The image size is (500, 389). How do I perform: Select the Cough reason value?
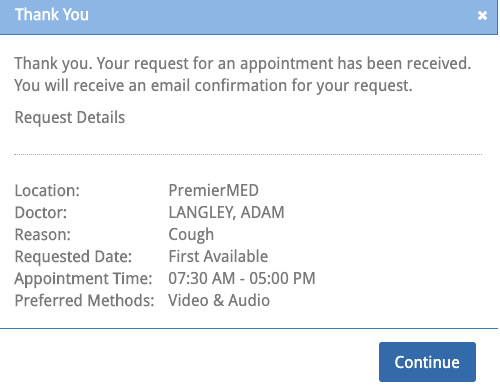[191, 235]
